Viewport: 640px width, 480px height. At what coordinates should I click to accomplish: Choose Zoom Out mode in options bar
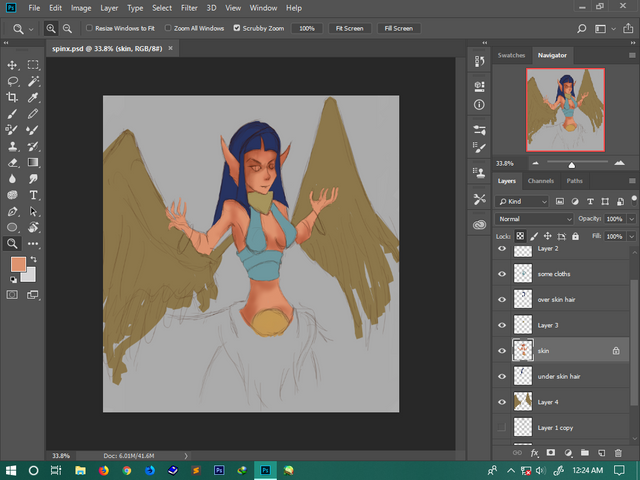(x=67, y=29)
